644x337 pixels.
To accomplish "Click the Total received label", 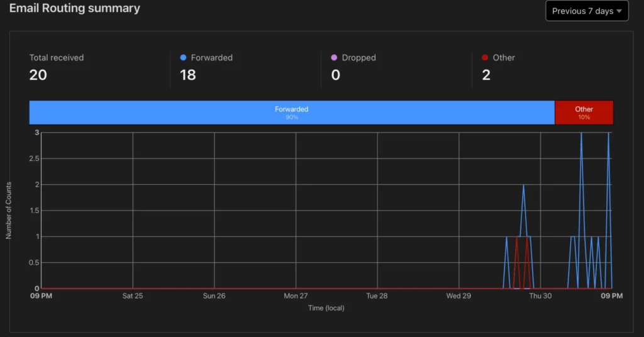I will [57, 58].
